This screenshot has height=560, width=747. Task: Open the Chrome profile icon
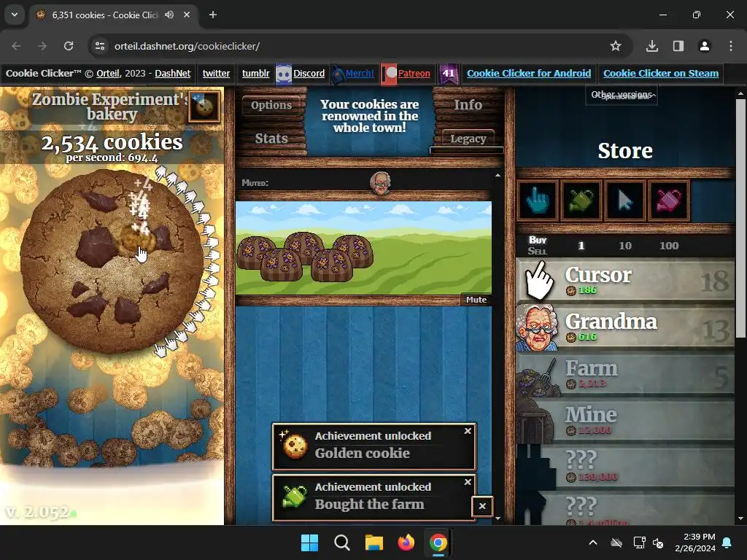[705, 46]
